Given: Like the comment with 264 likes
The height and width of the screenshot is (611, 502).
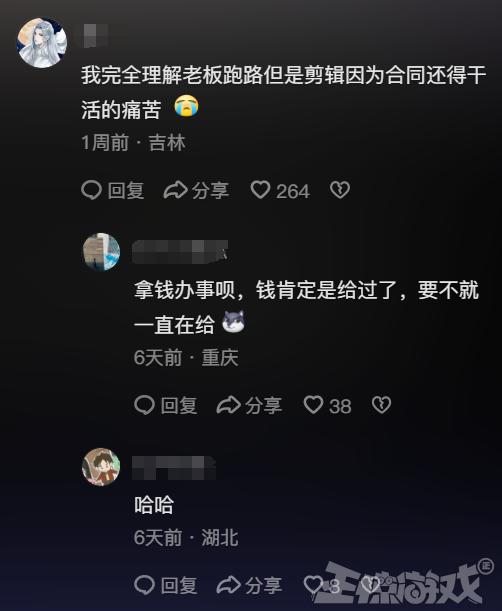Looking at the screenshot, I should coord(260,190).
